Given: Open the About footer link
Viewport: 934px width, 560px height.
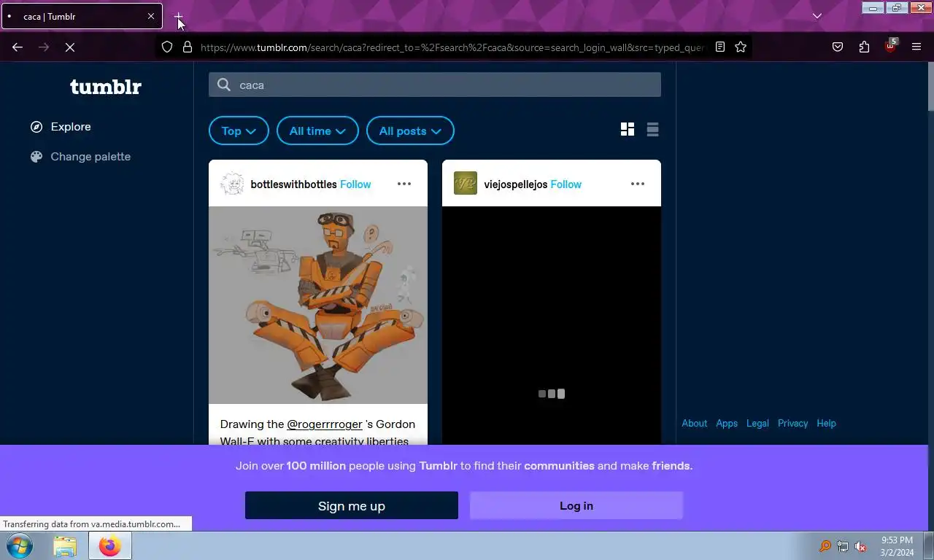Looking at the screenshot, I should (694, 423).
